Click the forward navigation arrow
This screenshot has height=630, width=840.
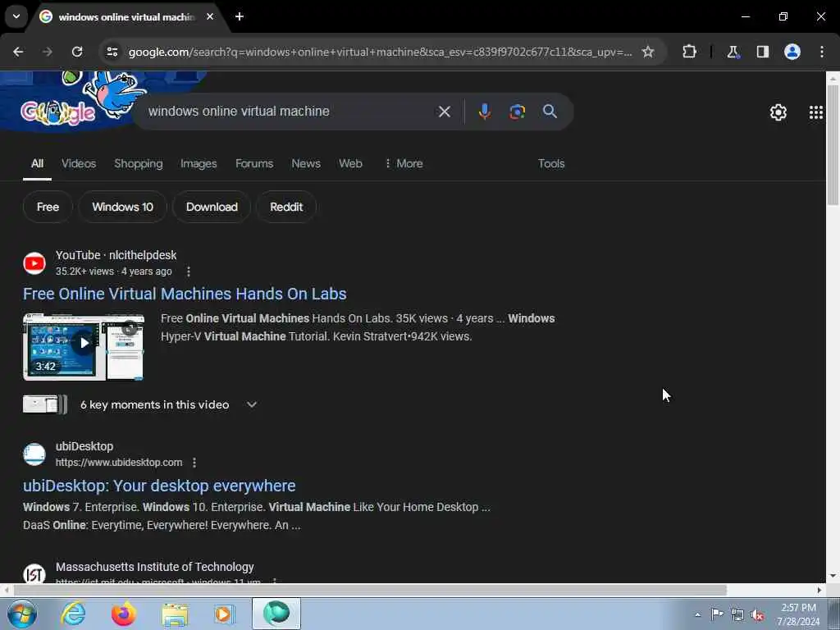click(48, 52)
